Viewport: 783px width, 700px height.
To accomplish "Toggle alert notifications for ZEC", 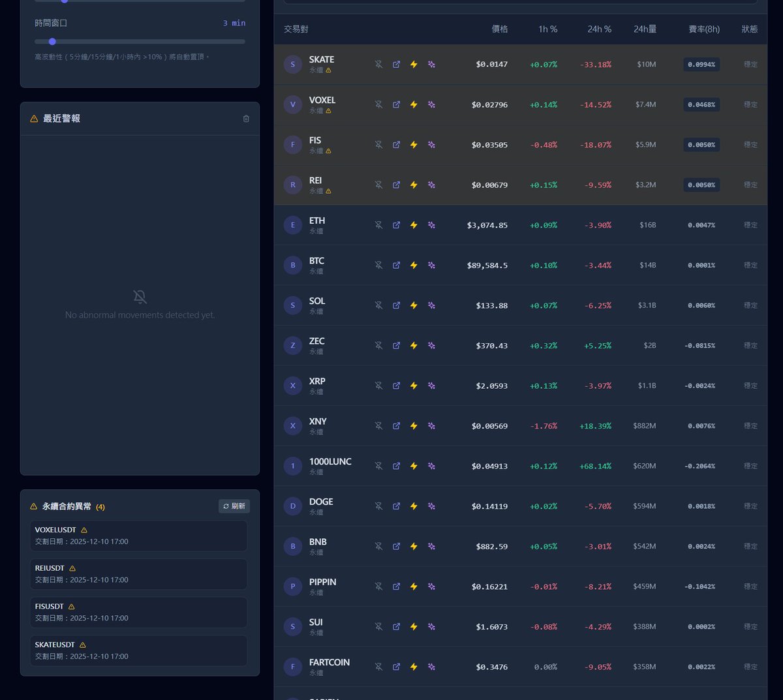I will coord(378,345).
